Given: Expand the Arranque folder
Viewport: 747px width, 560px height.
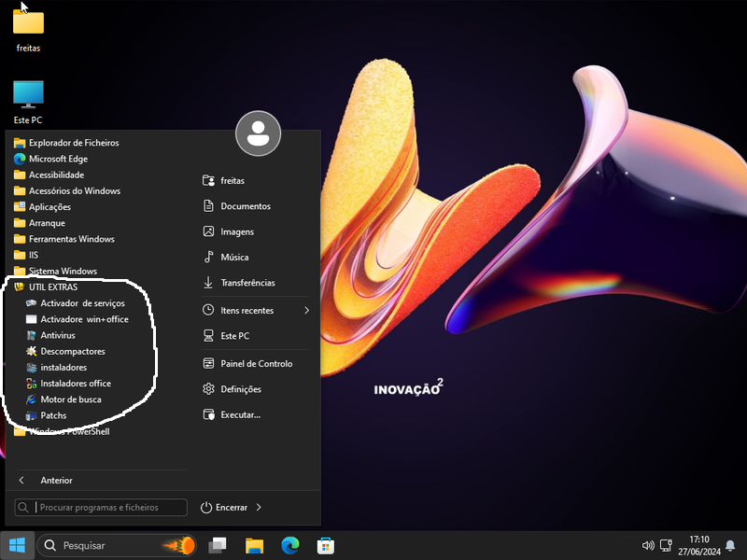Looking at the screenshot, I should point(39,223).
